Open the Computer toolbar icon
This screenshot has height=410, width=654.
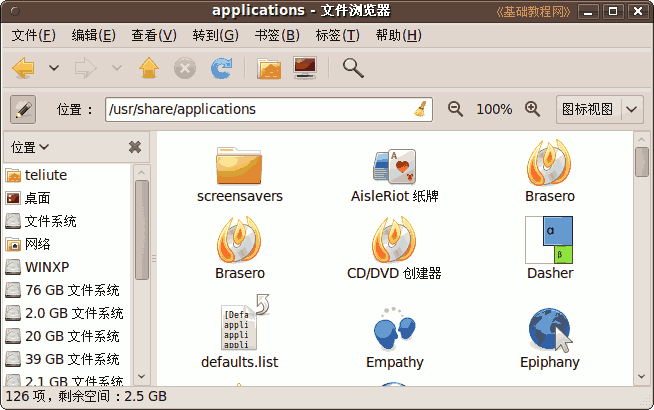[305, 68]
